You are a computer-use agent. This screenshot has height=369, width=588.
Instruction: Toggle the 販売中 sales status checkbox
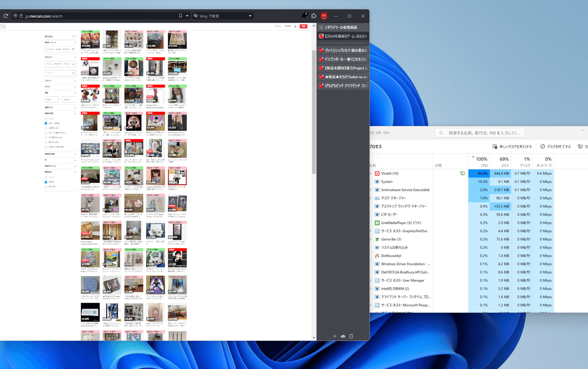[46, 182]
